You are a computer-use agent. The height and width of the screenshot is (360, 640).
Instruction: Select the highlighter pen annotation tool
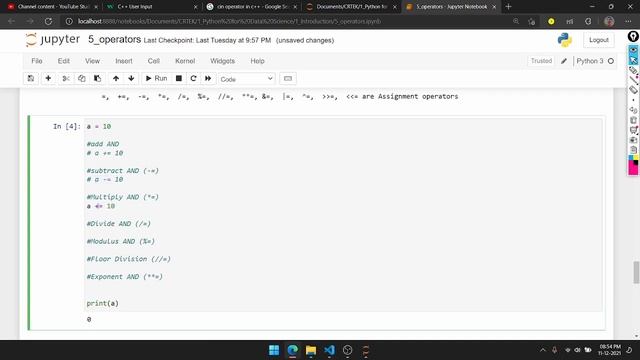(633, 70)
